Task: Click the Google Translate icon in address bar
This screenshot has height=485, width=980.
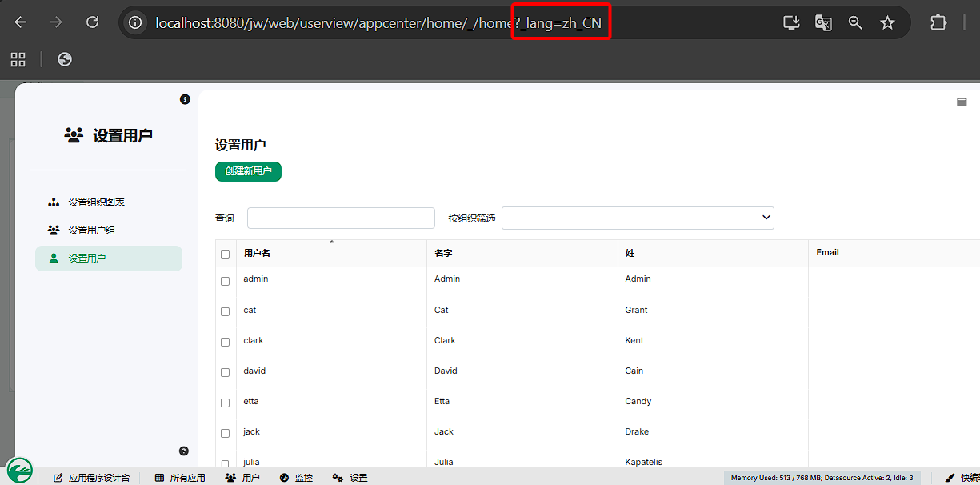Action: pyautogui.click(x=823, y=23)
